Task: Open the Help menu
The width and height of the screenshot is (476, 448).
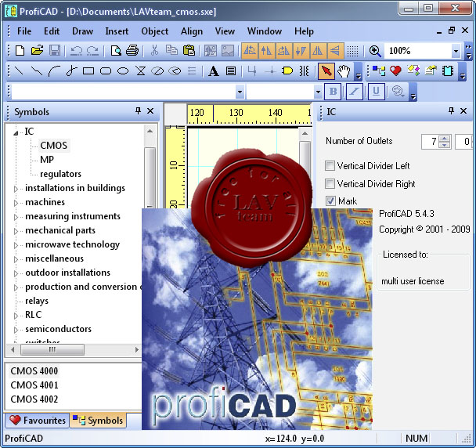Action: pyautogui.click(x=304, y=31)
